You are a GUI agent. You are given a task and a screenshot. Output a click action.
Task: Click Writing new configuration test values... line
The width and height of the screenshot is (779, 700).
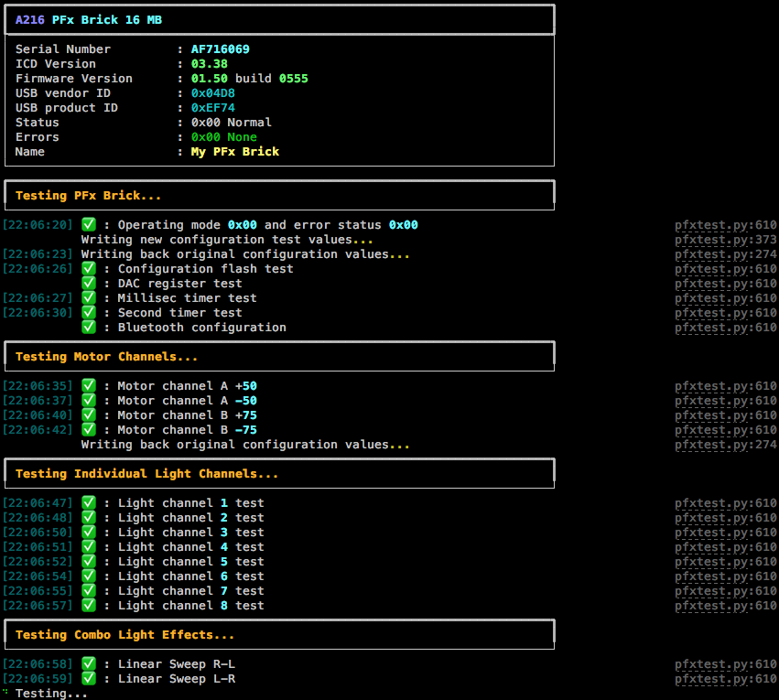pyautogui.click(x=227, y=240)
